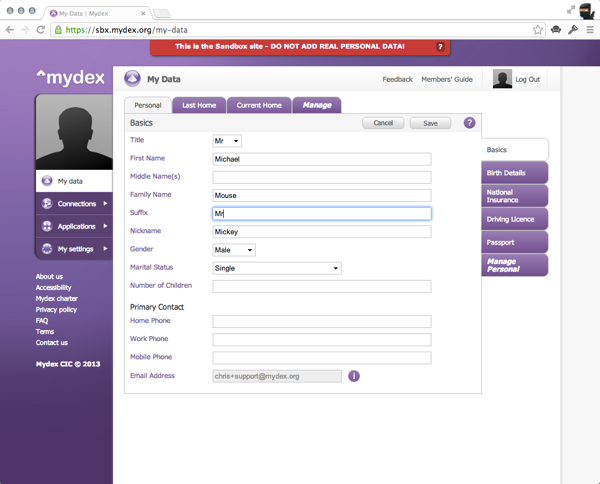Click the Mobile Phone field
This screenshot has height=484, width=600.
(x=322, y=358)
